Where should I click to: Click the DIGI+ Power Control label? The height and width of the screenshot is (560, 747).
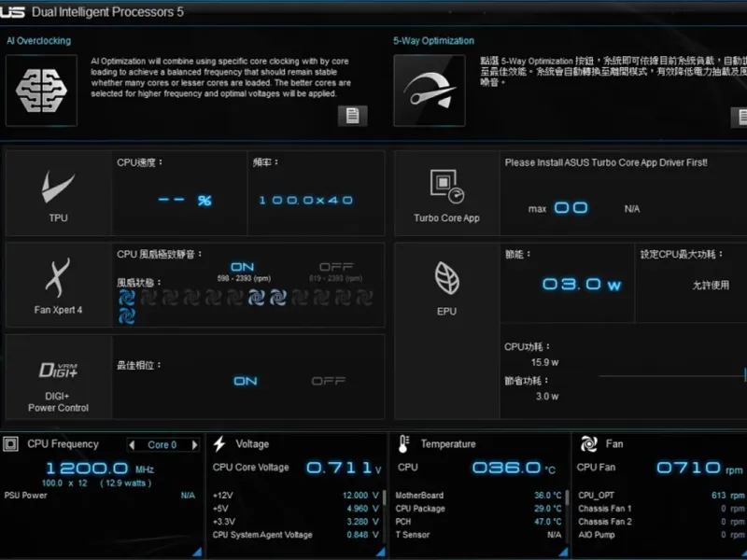click(x=58, y=402)
